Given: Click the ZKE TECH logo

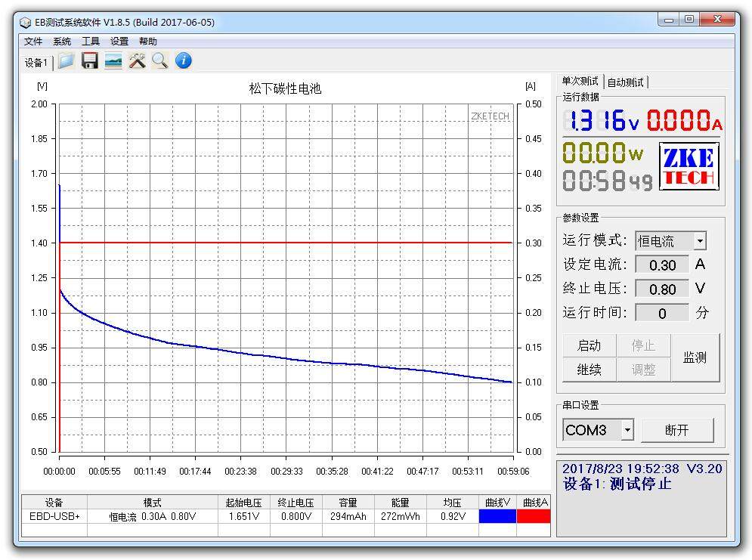Looking at the screenshot, I should coord(689,167).
